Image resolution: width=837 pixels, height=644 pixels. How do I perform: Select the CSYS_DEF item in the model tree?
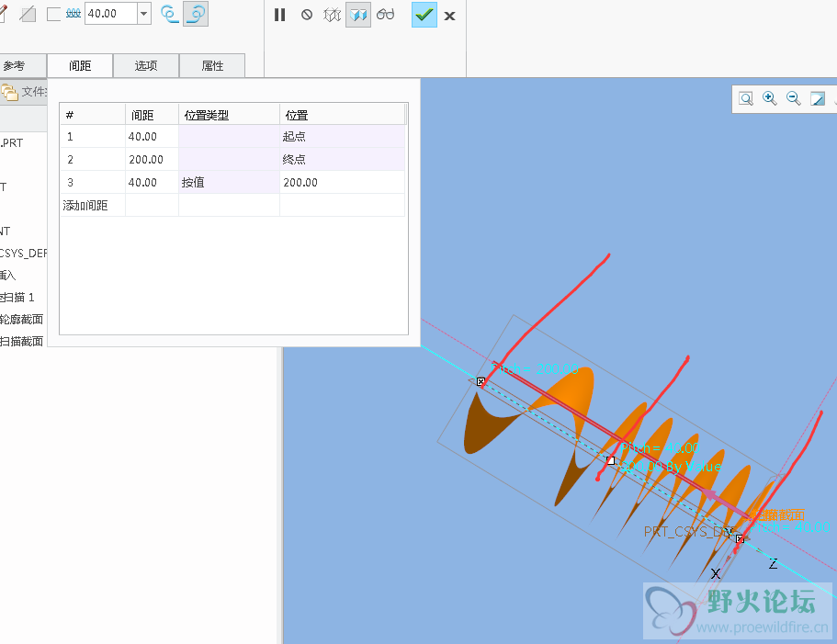(x=24, y=253)
